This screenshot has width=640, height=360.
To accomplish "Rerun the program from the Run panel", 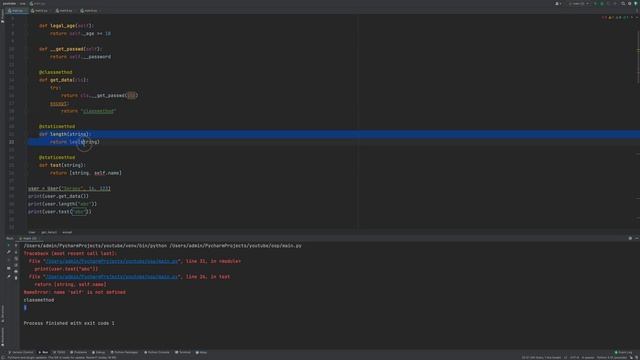I will [x=9, y=245].
